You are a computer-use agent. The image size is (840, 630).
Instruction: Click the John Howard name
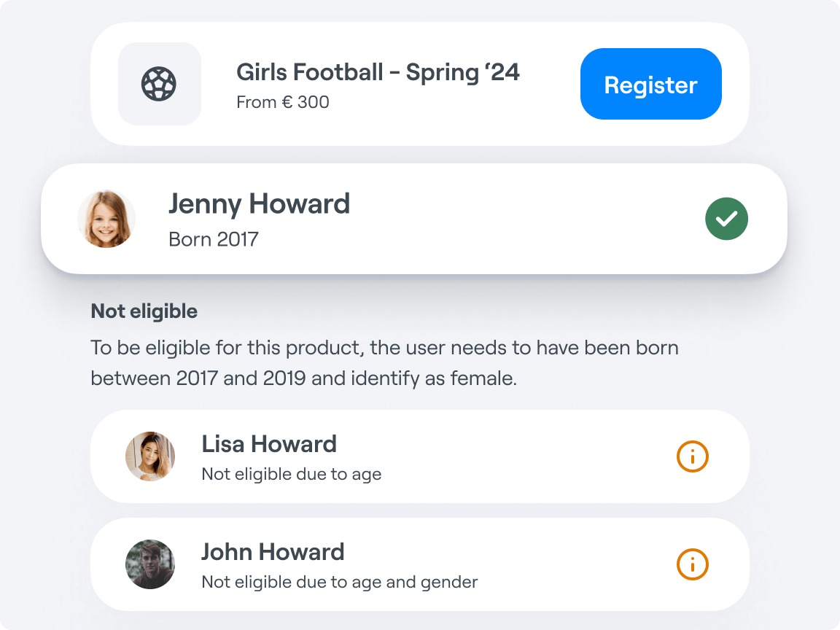coord(273,552)
